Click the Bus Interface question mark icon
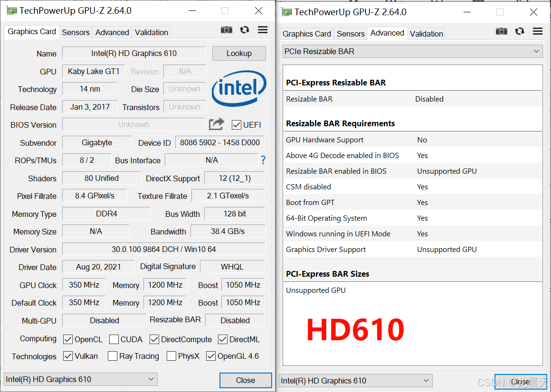 coord(263,160)
